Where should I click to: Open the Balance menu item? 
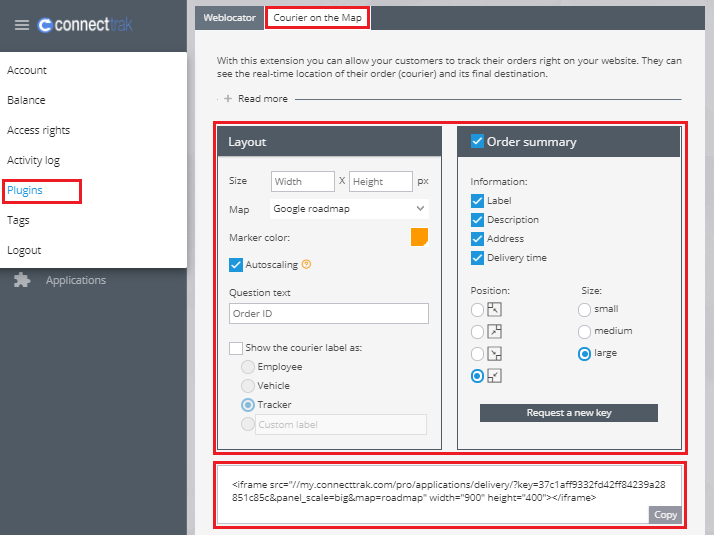[26, 100]
